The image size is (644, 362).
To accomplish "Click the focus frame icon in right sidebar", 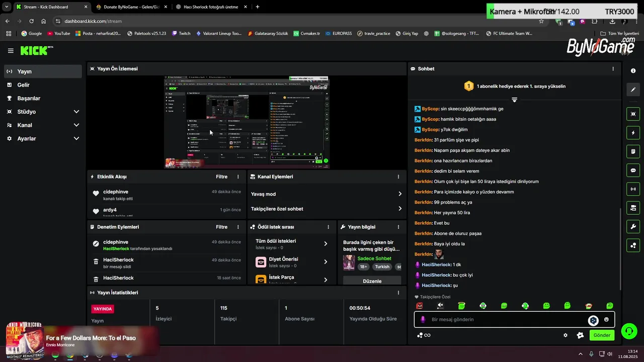I will tap(633, 114).
